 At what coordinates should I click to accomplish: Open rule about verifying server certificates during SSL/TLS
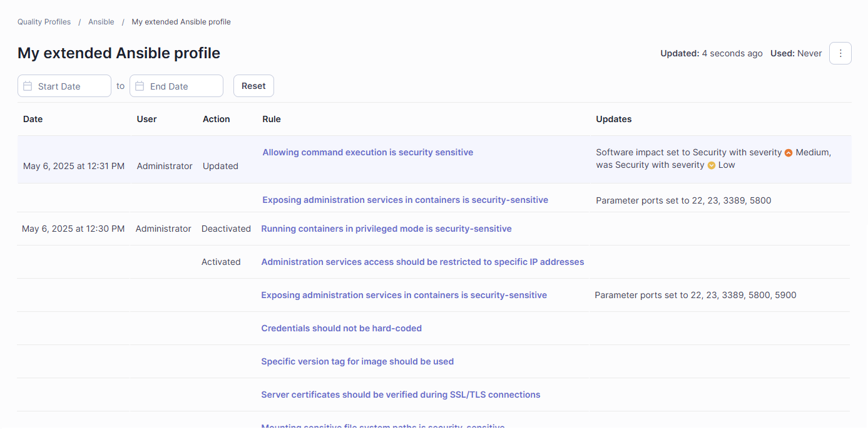[401, 395]
